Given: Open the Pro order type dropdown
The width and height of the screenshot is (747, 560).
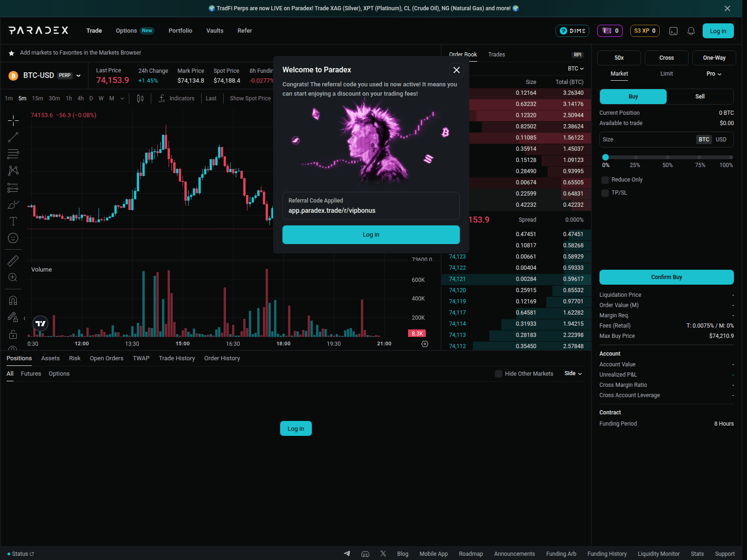Looking at the screenshot, I should 713,74.
